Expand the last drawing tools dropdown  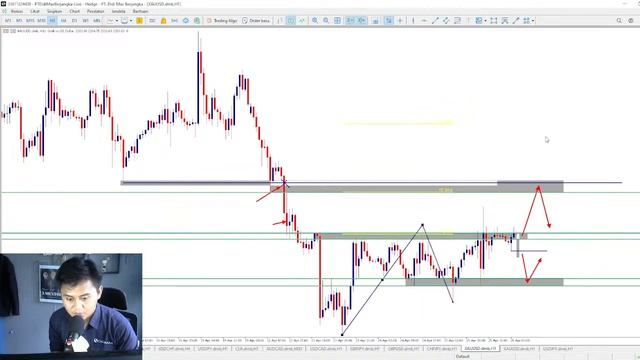(x=533, y=20)
